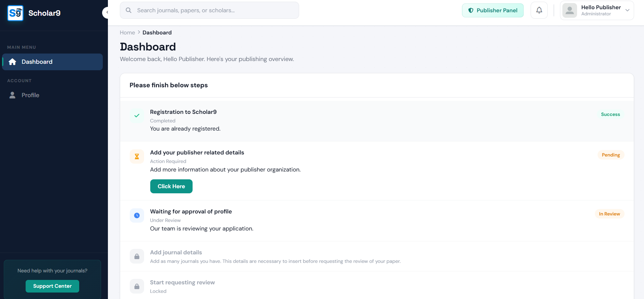644x299 pixels.
Task: Click the 'Welcome back, Hello Publisher' subtitle
Action: pyautogui.click(x=207, y=59)
